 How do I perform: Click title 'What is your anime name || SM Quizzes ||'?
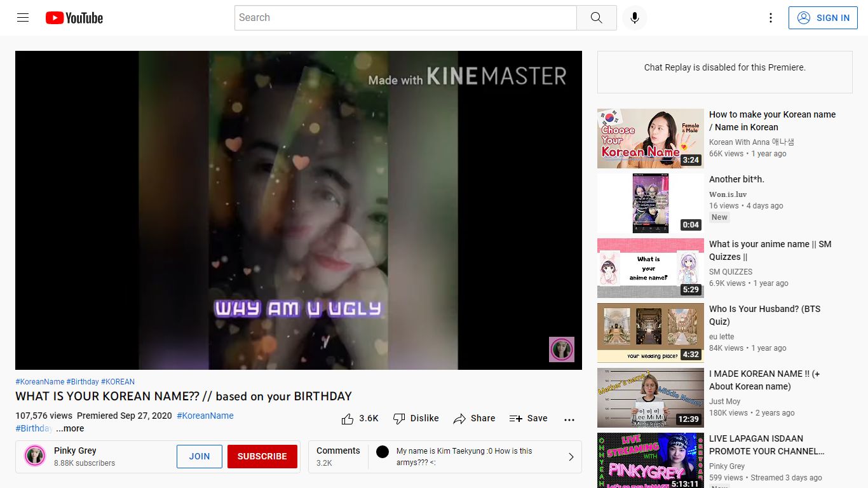770,250
